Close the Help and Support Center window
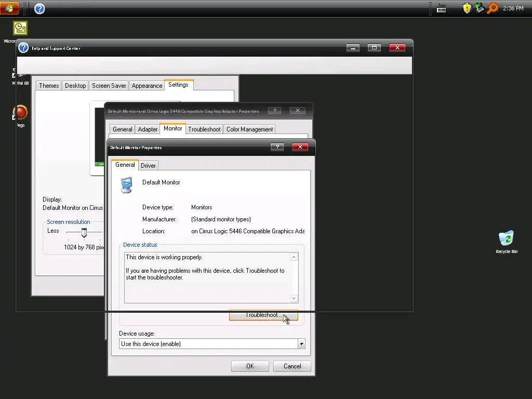 pyautogui.click(x=397, y=48)
